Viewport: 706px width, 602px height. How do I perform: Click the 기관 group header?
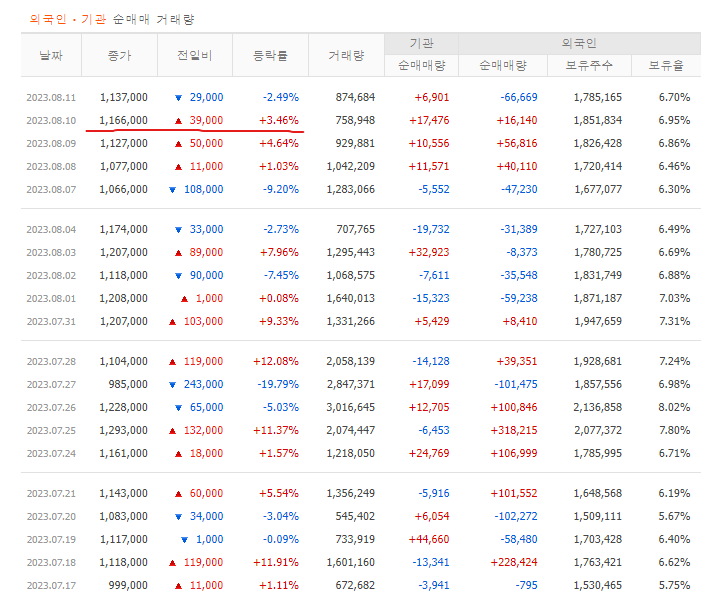421,44
